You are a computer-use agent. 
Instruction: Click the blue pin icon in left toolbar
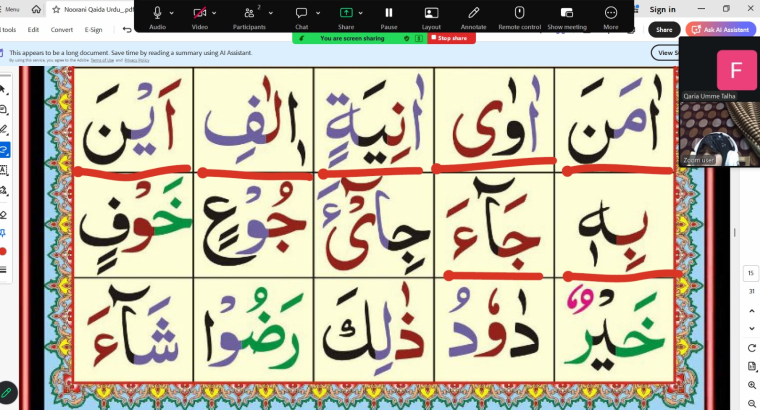[x=3, y=233]
